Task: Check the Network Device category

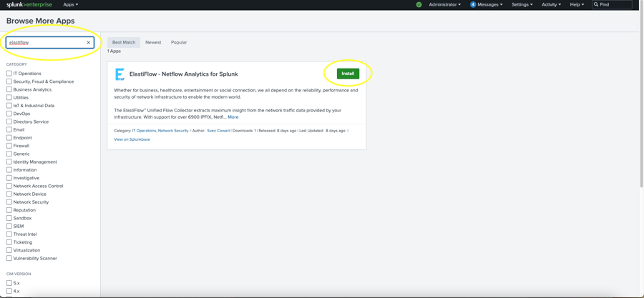Action: click(9, 194)
